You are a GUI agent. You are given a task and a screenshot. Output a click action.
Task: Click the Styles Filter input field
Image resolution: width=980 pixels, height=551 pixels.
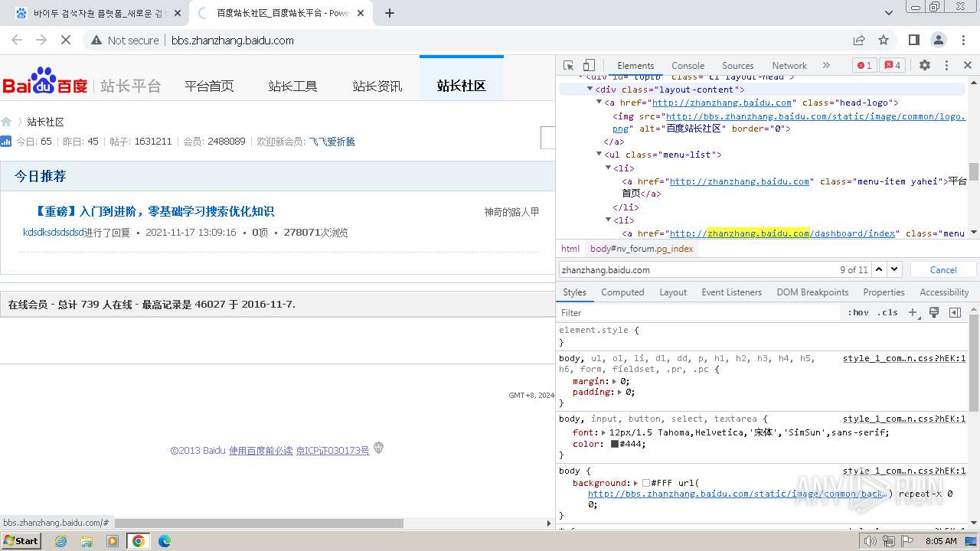[698, 312]
